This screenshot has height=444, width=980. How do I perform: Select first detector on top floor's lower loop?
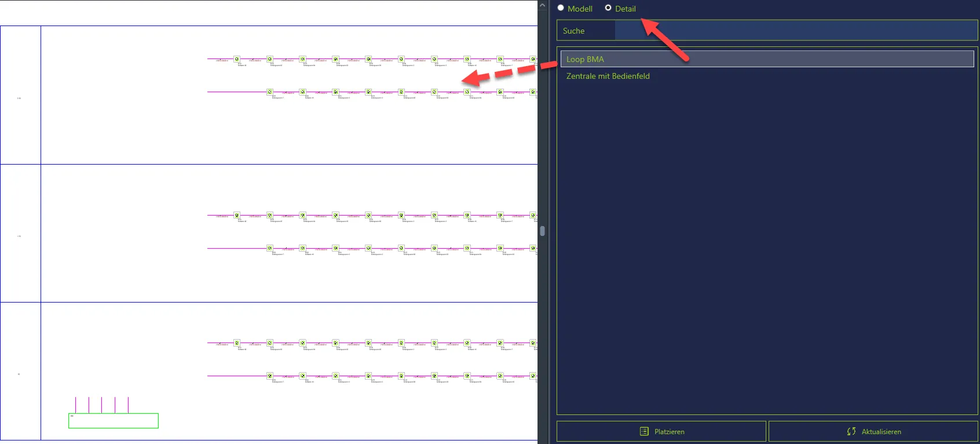270,92
